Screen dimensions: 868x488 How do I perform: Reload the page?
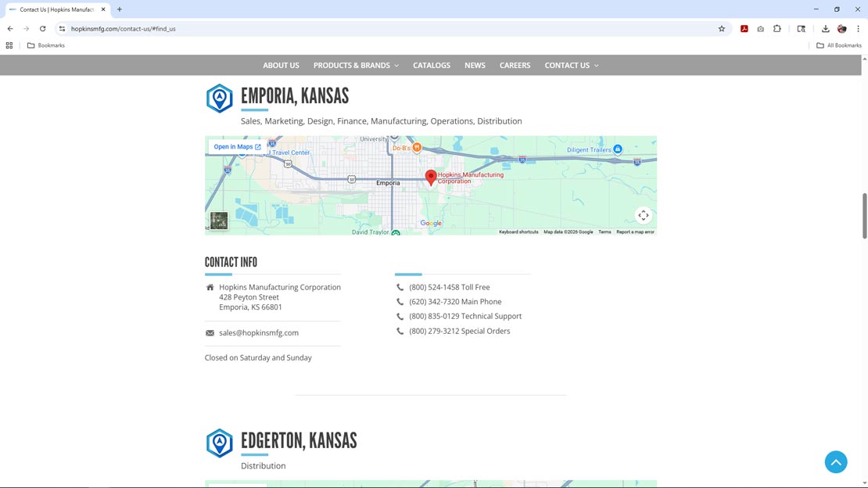pyautogui.click(x=42, y=29)
